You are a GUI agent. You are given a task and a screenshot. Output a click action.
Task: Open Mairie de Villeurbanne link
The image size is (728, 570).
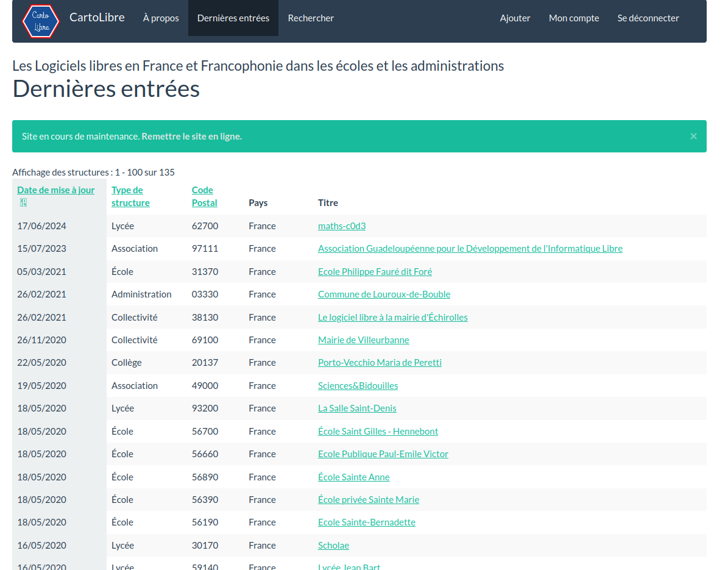coord(363,340)
